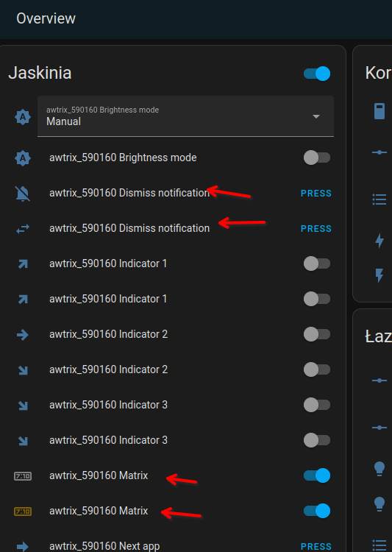Click the Brightness mode icon beside the toggle row
Viewport: 392px width, 552px height.
[x=23, y=158]
